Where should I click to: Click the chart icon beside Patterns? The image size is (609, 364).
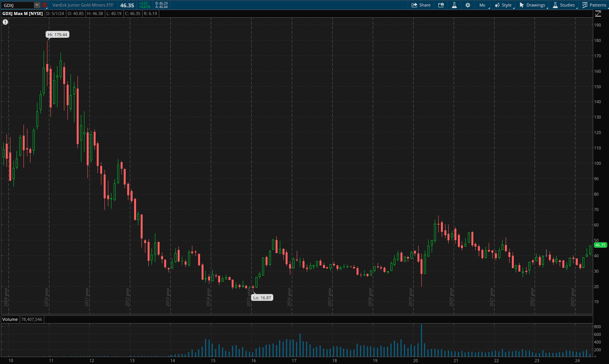pos(585,5)
